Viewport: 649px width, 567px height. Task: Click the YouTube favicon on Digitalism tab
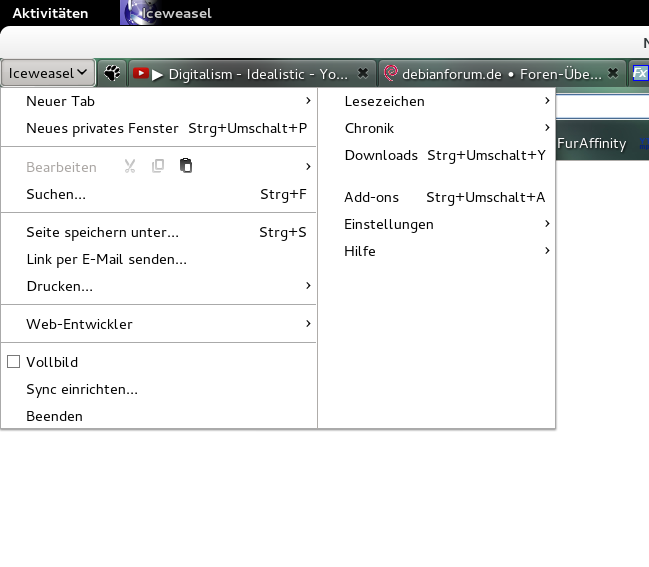[x=140, y=73]
